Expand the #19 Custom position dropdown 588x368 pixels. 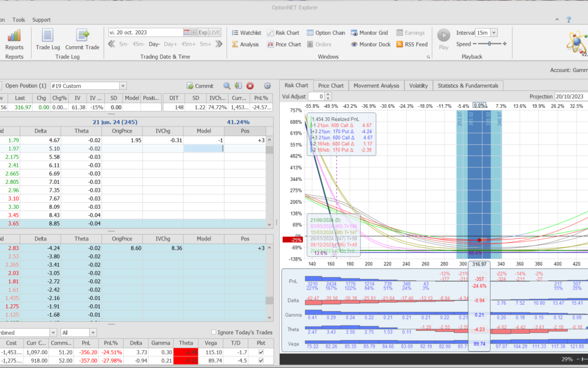(122, 86)
